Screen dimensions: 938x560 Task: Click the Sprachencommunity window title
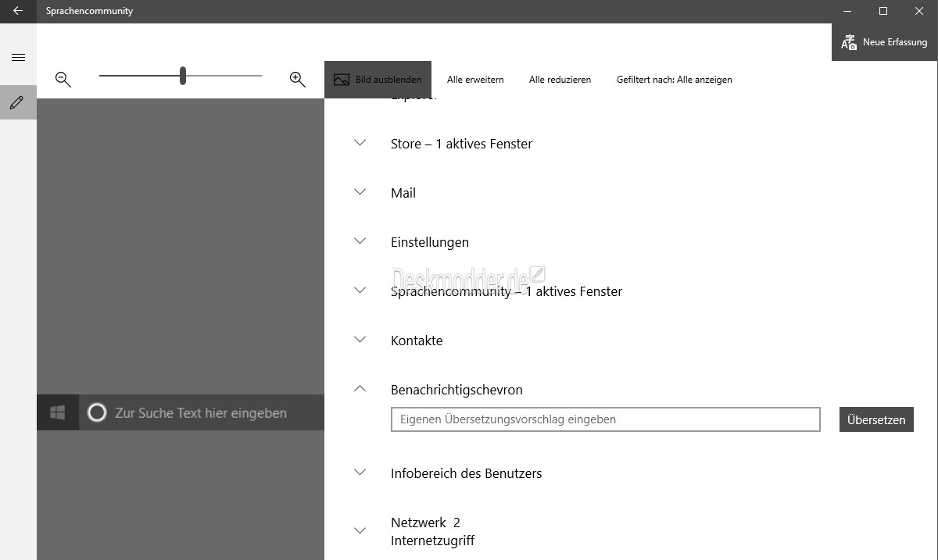tap(89, 11)
